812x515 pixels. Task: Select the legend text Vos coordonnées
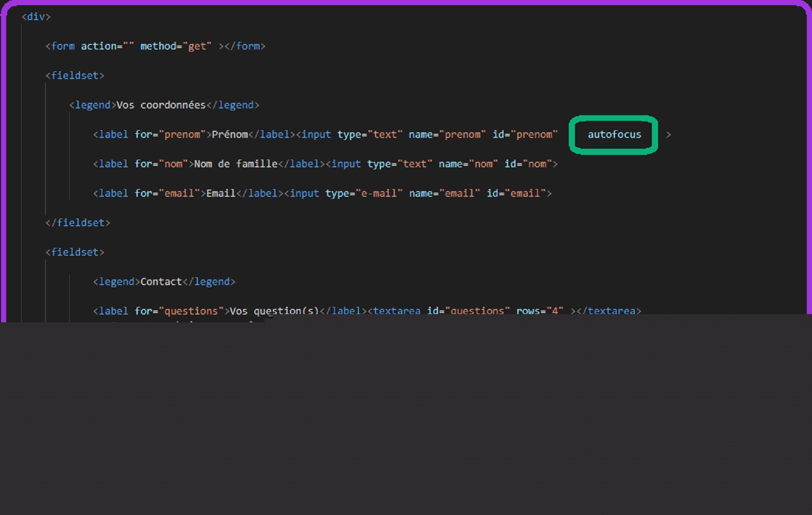click(x=161, y=105)
